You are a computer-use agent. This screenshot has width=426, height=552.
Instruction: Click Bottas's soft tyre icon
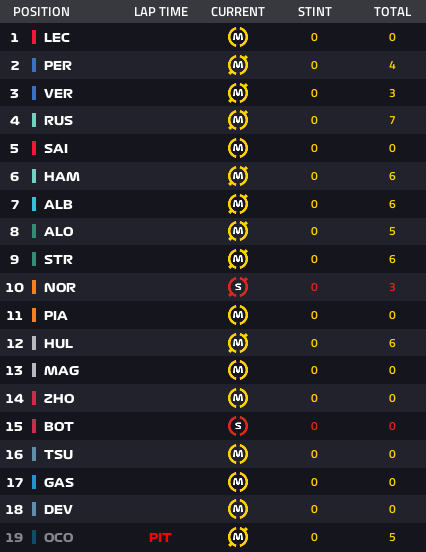click(x=238, y=426)
